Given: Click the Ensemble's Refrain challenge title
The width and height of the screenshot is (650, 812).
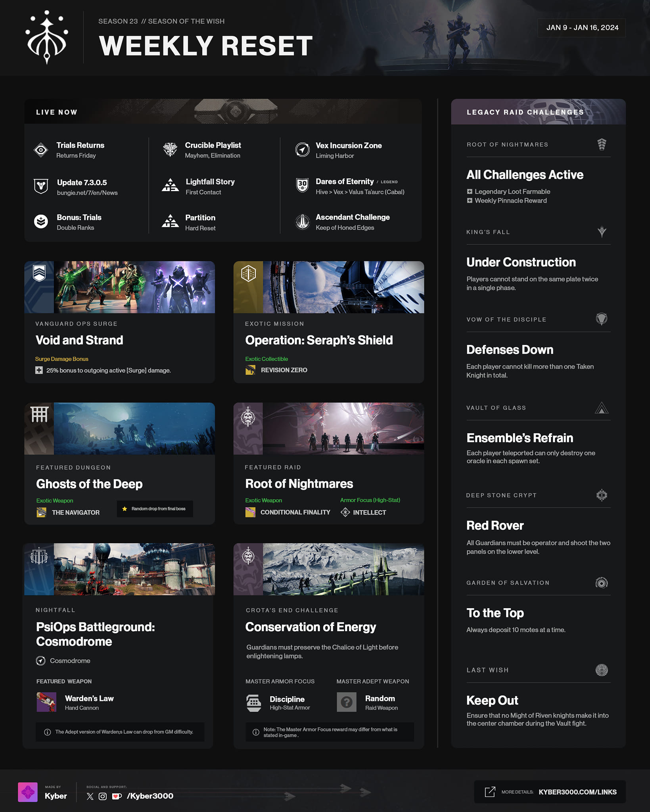Looking at the screenshot, I should pos(520,438).
